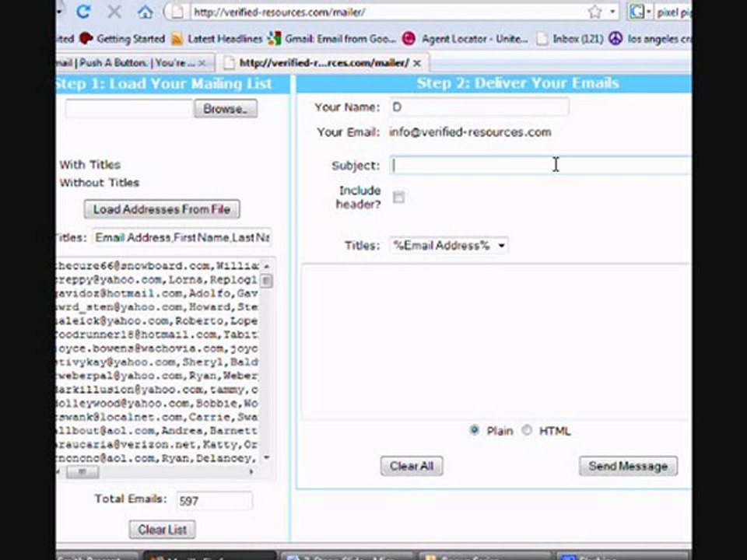Click the Without Titles option label

(x=99, y=182)
